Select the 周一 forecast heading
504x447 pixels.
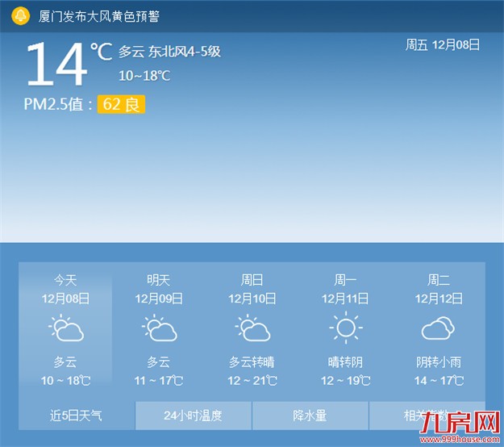point(345,280)
